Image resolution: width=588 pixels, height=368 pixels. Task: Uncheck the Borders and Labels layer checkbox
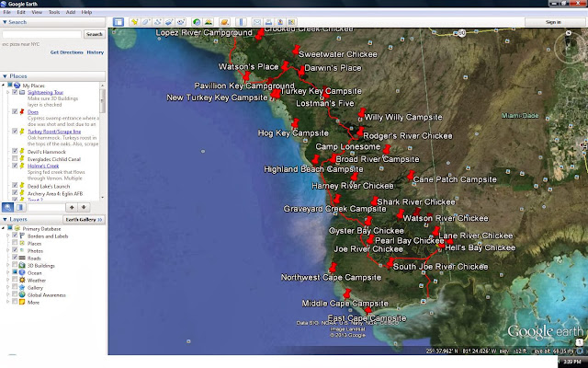[15, 236]
